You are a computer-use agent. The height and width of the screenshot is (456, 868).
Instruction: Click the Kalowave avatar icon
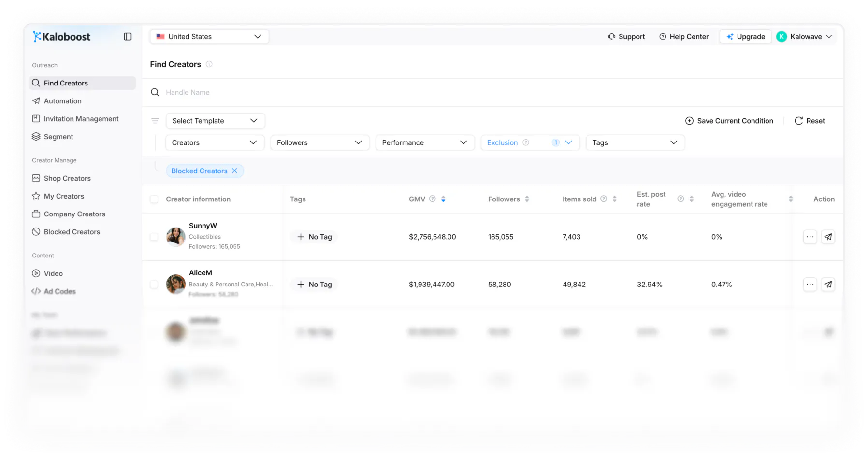(x=781, y=37)
